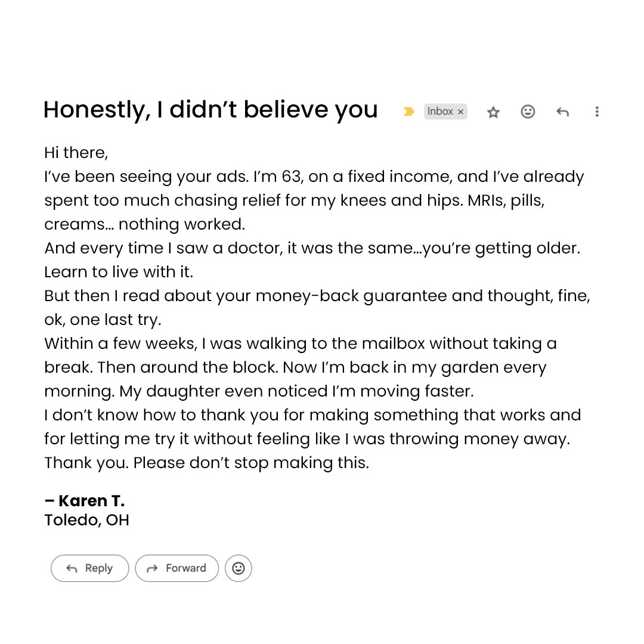The width and height of the screenshot is (644, 644).
Task: Click the arrow icon inside Forward button
Action: (153, 568)
